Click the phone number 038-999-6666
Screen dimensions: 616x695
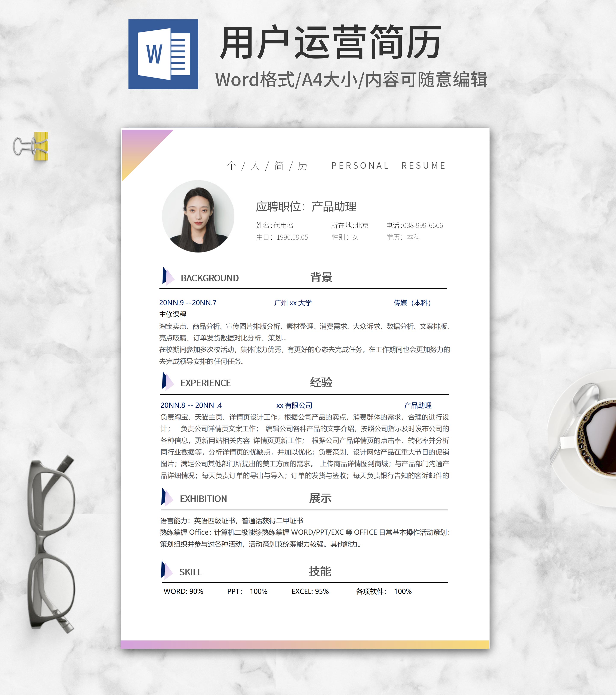[422, 225]
